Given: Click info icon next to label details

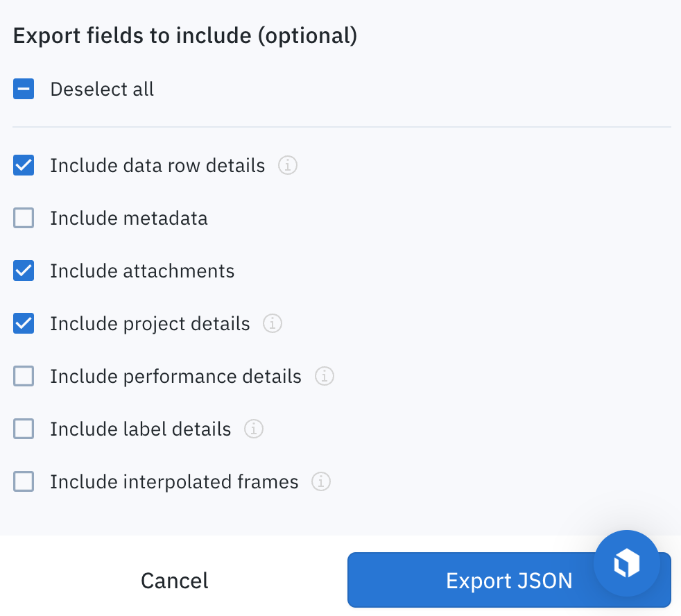Looking at the screenshot, I should coord(254,429).
